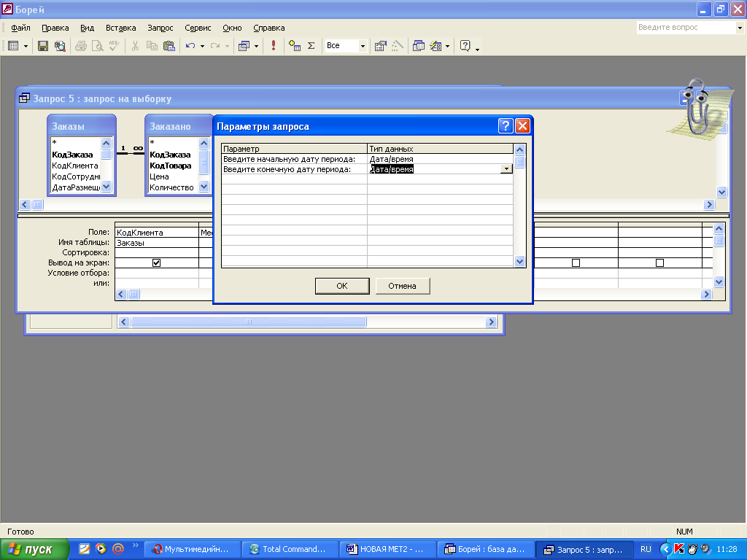Open the email icon in quick launch

pyautogui.click(x=118, y=548)
